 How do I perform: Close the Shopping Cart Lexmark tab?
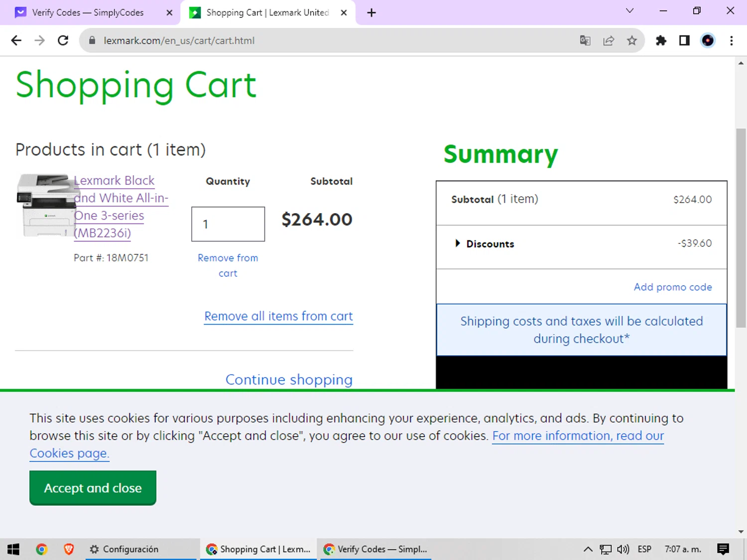tap(344, 13)
